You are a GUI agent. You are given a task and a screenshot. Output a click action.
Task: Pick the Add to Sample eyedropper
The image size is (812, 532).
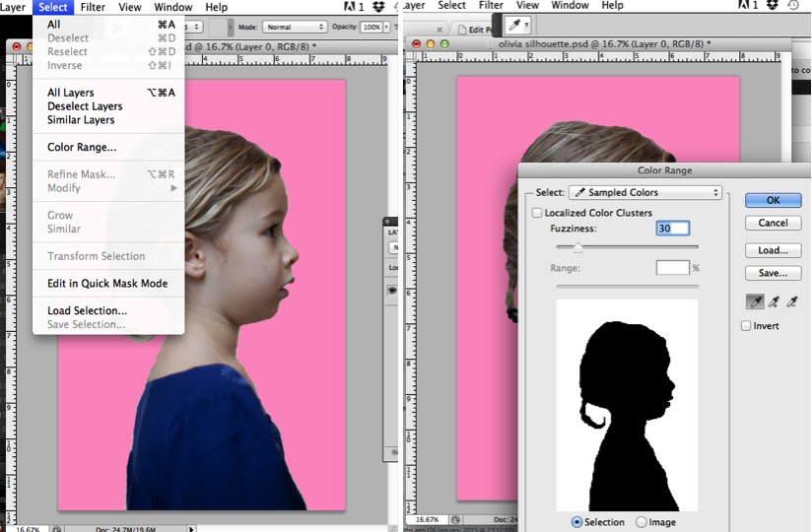click(774, 303)
